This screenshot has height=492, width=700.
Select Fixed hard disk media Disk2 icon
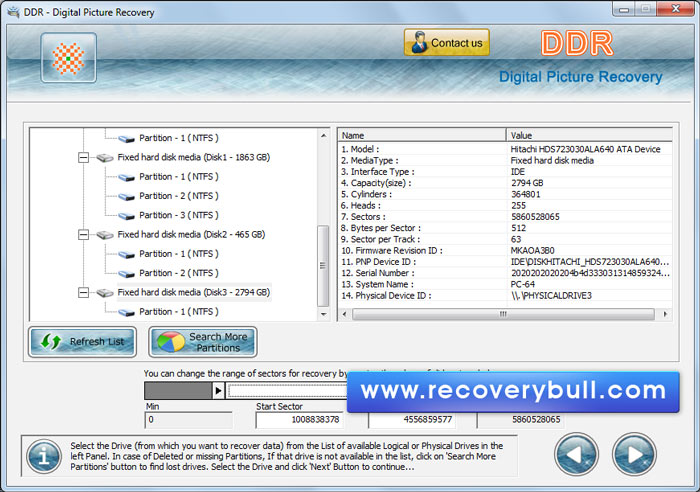click(104, 235)
